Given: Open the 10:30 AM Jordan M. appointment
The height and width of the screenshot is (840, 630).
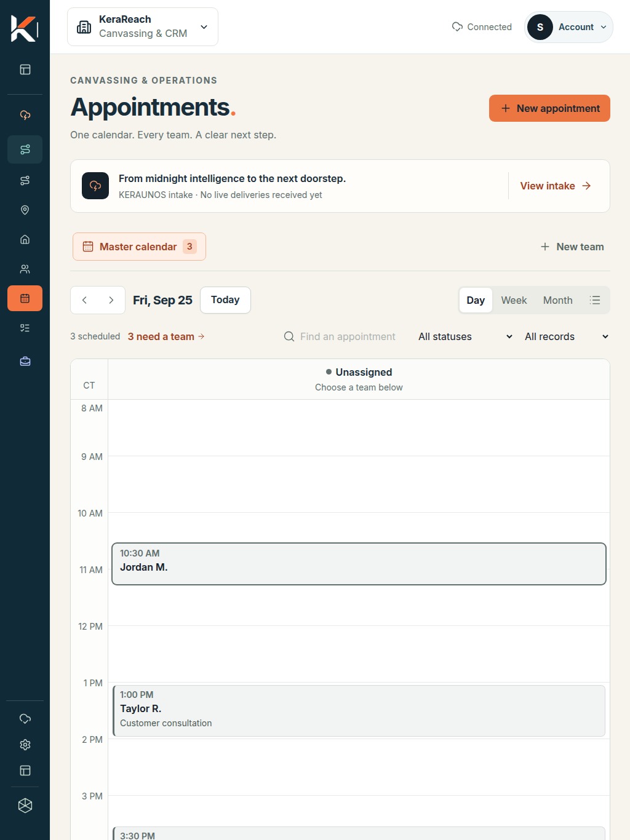Looking at the screenshot, I should pos(359,564).
